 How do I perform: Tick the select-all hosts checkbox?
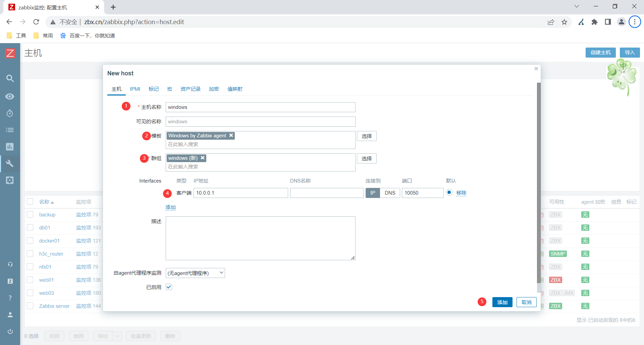(30, 202)
